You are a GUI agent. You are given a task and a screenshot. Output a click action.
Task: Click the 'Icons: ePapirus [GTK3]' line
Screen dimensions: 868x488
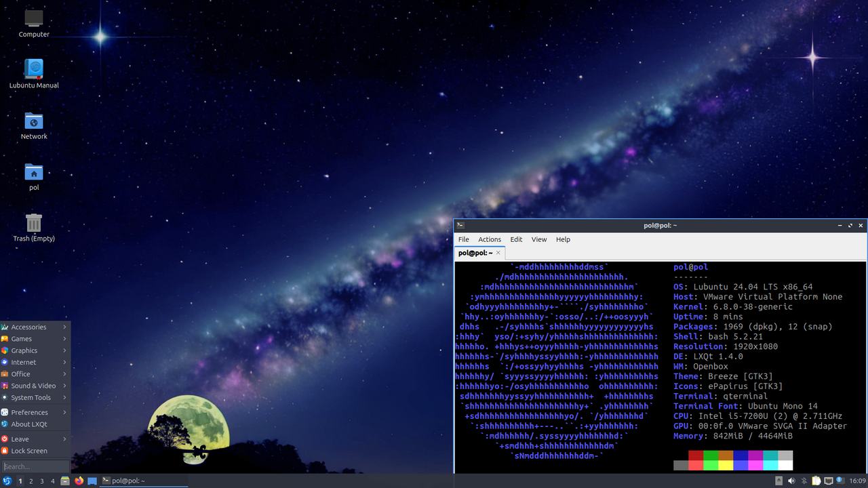pyautogui.click(x=728, y=386)
